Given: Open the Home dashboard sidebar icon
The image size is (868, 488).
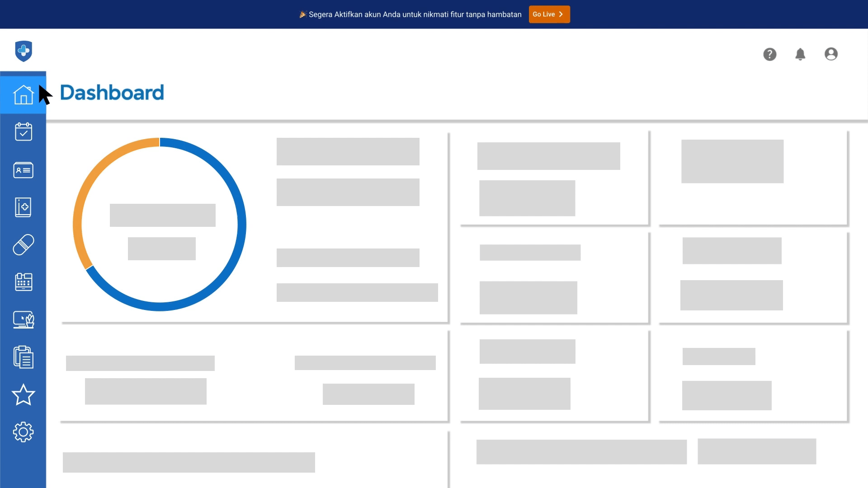Looking at the screenshot, I should pyautogui.click(x=23, y=94).
